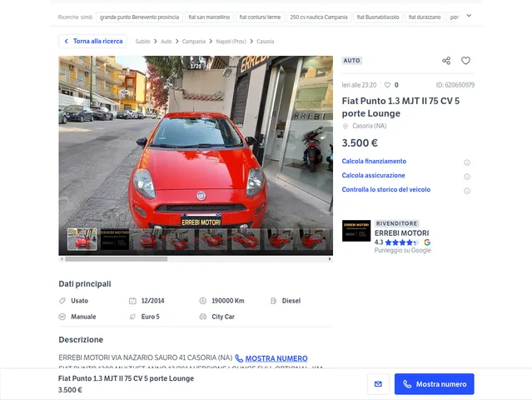Screen dimensions: 532x400
Task: Click the envelope message icon in bottom bar
Action: tap(378, 384)
